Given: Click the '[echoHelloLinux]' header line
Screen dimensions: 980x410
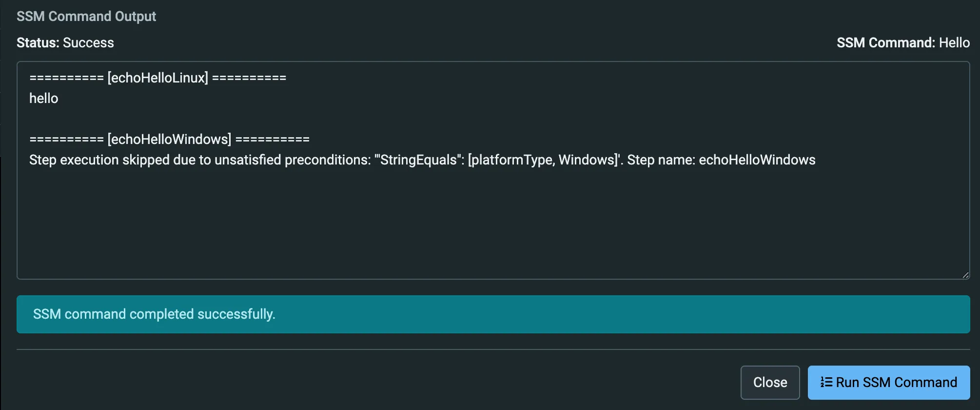Looking at the screenshot, I should point(158,78).
